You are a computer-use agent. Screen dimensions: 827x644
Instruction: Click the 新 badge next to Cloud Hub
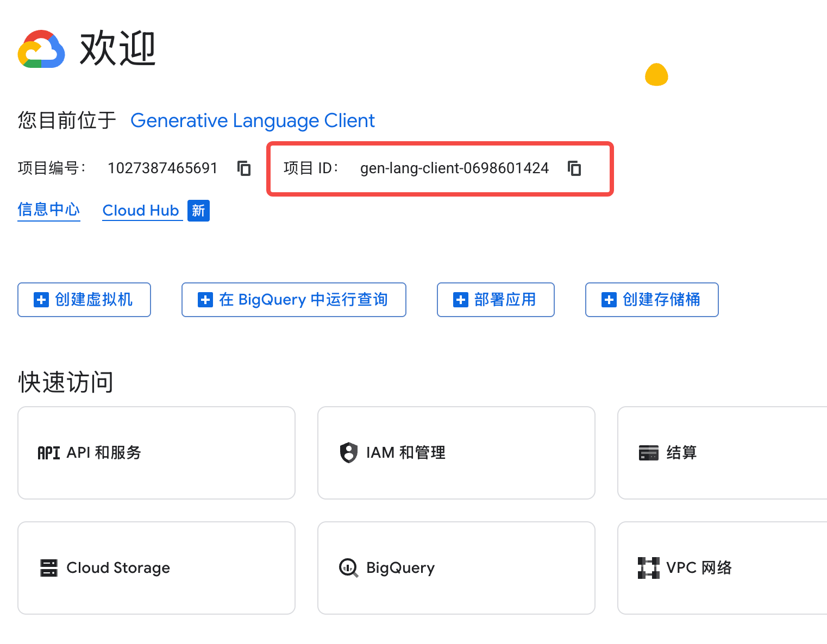tap(198, 211)
